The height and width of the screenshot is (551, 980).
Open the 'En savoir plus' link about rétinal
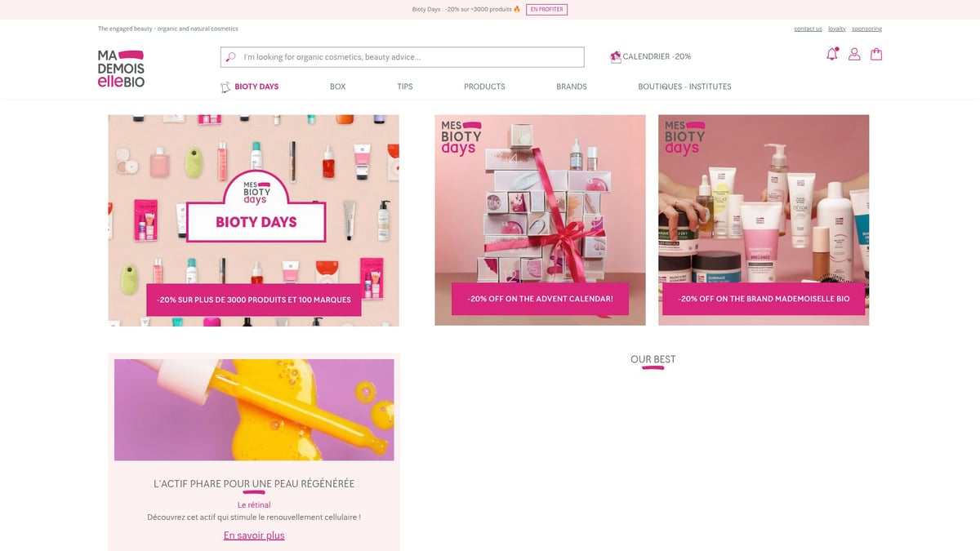tap(253, 535)
